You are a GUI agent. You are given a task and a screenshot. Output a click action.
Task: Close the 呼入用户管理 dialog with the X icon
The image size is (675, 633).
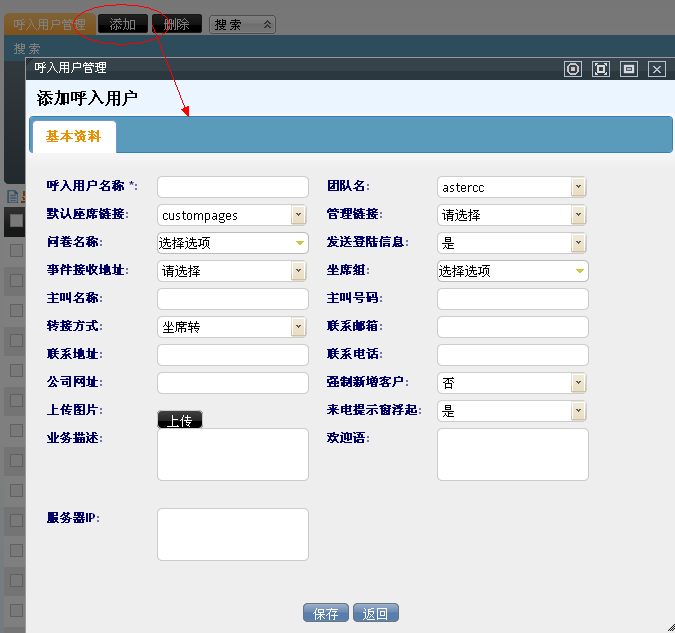coord(657,69)
